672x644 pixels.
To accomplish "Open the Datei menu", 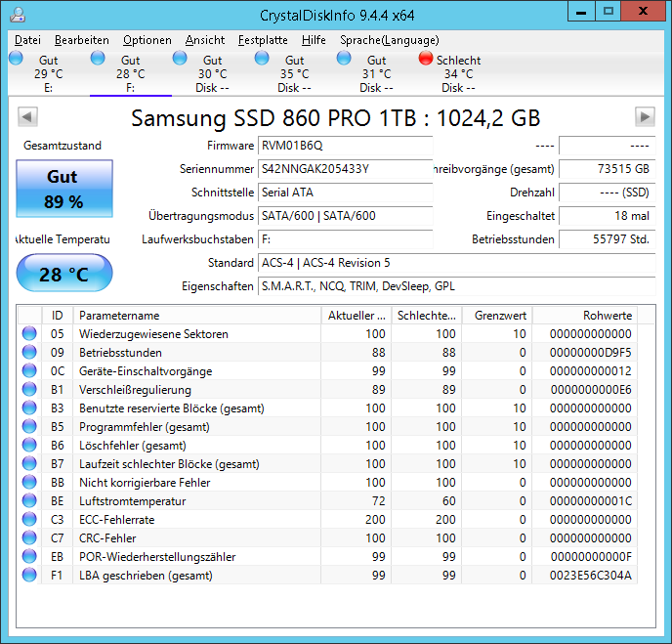I will coord(27,40).
